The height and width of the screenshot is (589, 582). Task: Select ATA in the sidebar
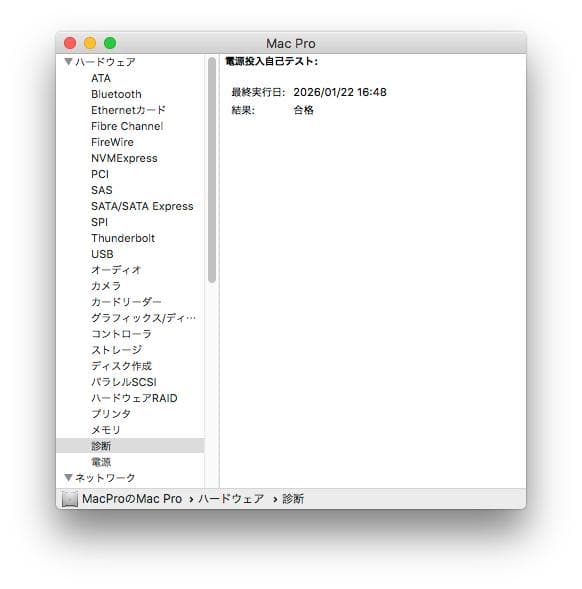tap(101, 78)
